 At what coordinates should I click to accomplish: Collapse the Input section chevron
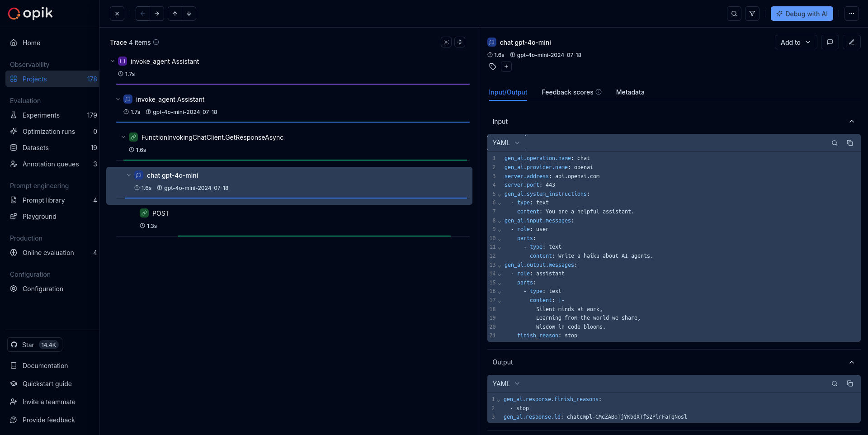point(852,122)
